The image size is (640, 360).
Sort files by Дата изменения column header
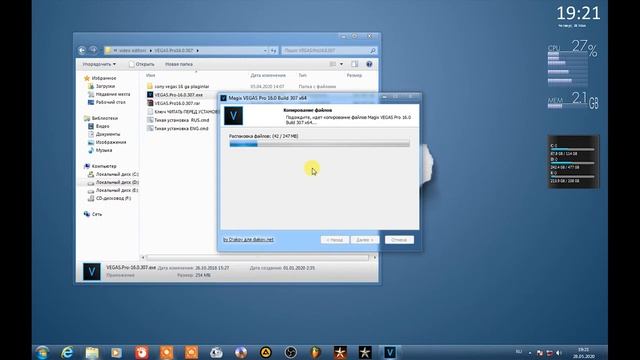[x=268, y=76]
